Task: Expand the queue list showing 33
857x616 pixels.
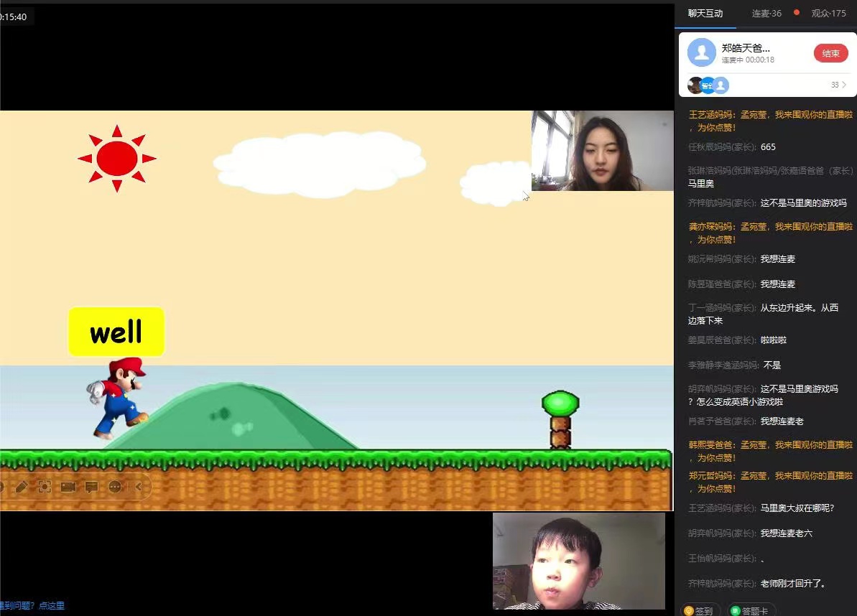Action: [838, 85]
